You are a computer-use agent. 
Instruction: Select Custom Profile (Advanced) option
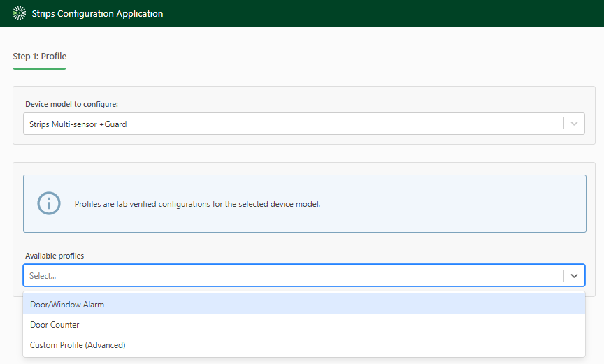[304, 345]
